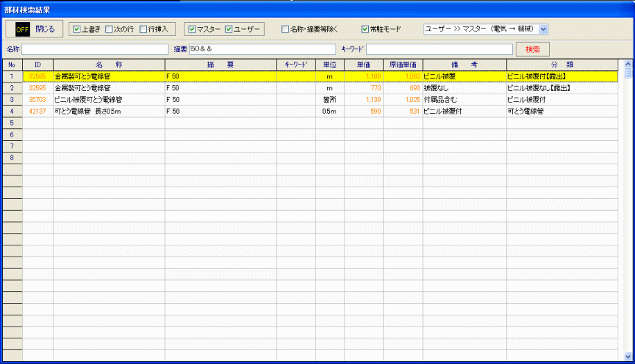Enable the 次の行 checkbox

pyautogui.click(x=109, y=29)
